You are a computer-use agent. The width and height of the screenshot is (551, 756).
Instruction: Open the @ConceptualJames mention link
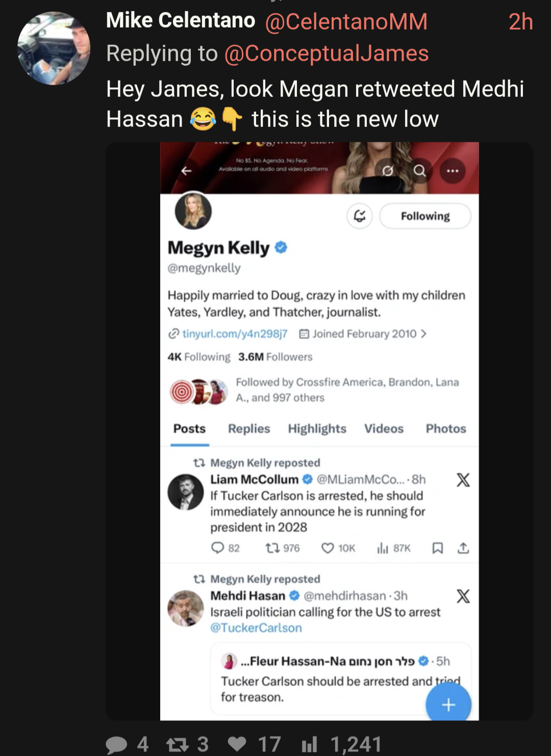click(326, 54)
